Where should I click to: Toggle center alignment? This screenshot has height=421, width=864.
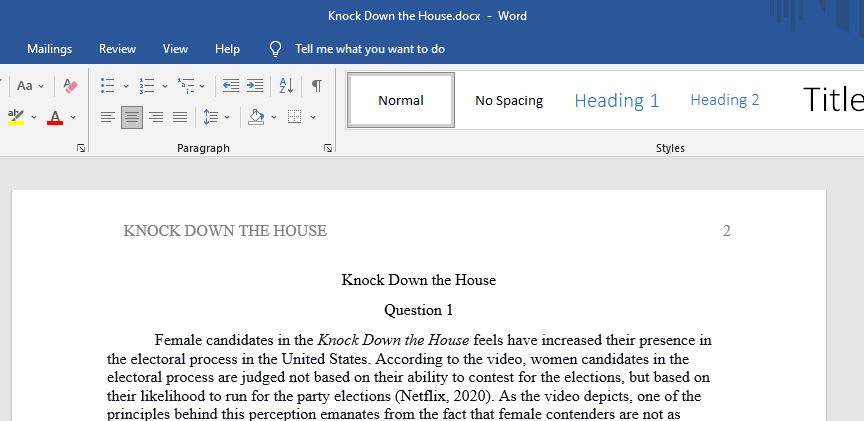[x=132, y=117]
